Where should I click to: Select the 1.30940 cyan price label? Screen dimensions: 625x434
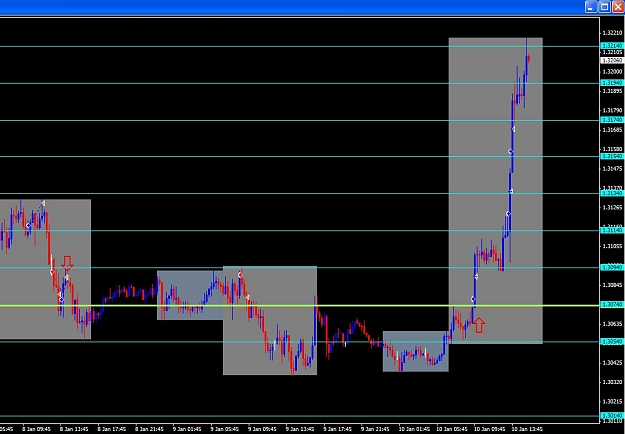tap(612, 267)
